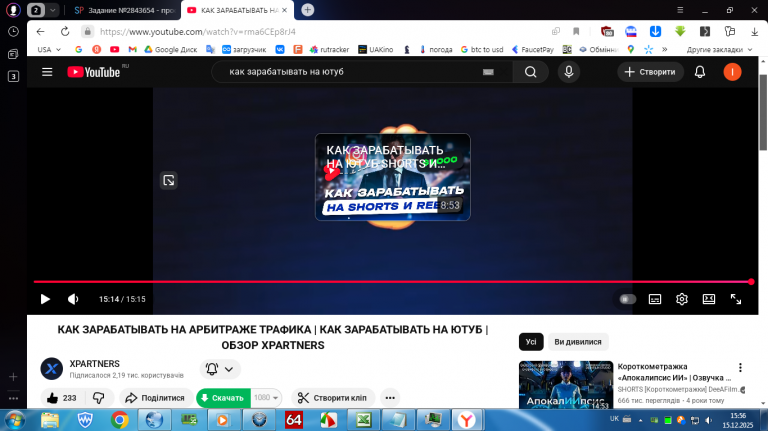Click the browser address bar URL

click(x=198, y=32)
